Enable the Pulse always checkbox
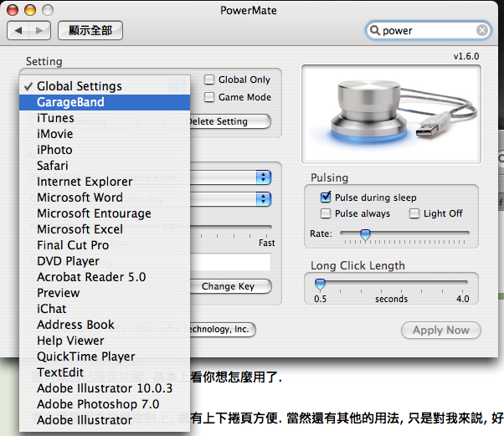 tap(326, 213)
